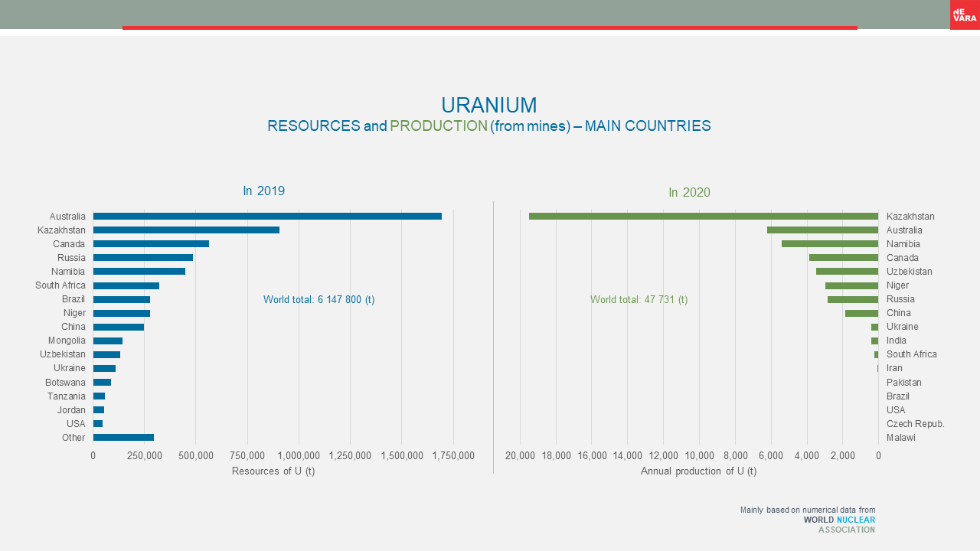This screenshot has height=551, width=980.
Task: Click the 'In 2020' chart title
Action: click(689, 193)
